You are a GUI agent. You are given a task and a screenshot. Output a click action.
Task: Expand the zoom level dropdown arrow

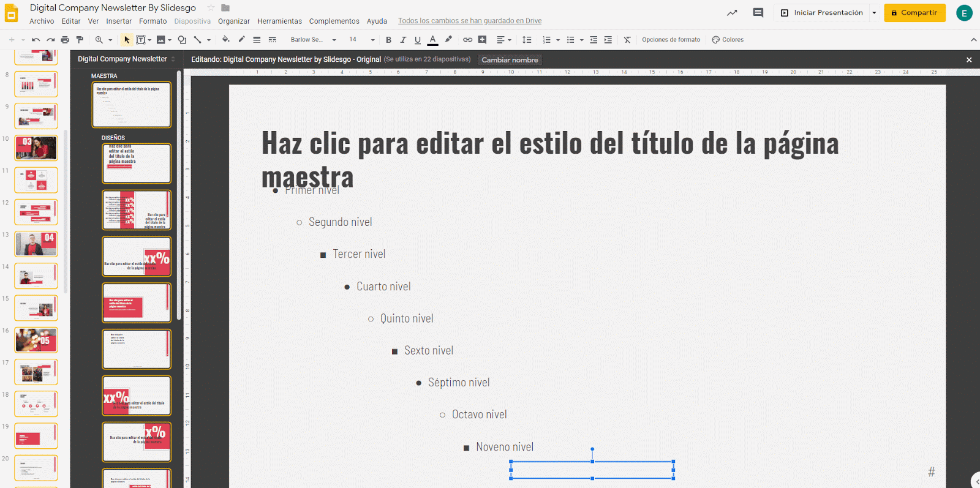point(110,40)
